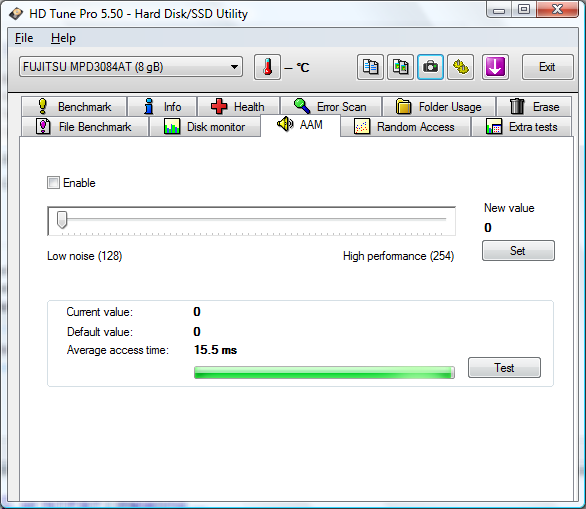Go to the Extra tests tab
The height and width of the screenshot is (509, 586).
(521, 127)
